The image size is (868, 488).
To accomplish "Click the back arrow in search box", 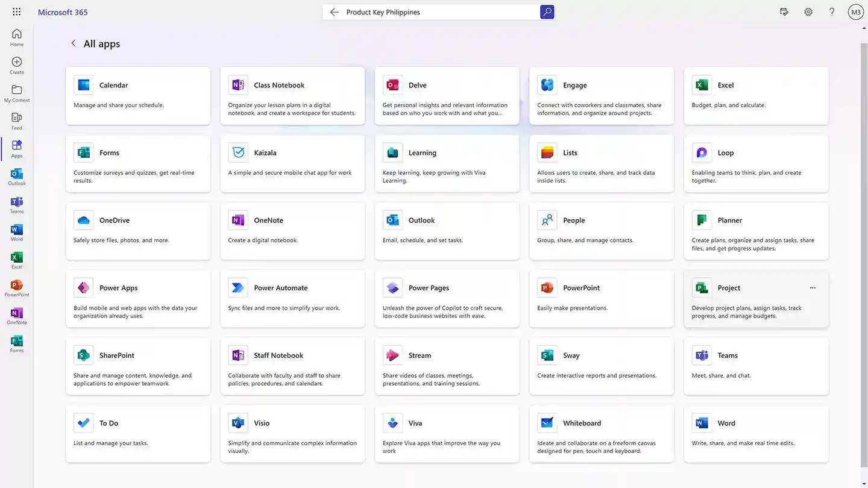I will coord(334,12).
